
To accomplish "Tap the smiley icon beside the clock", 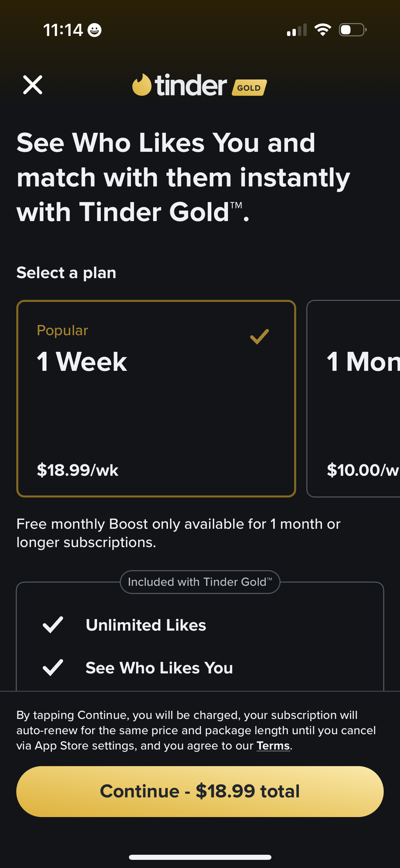I will pos(94,30).
